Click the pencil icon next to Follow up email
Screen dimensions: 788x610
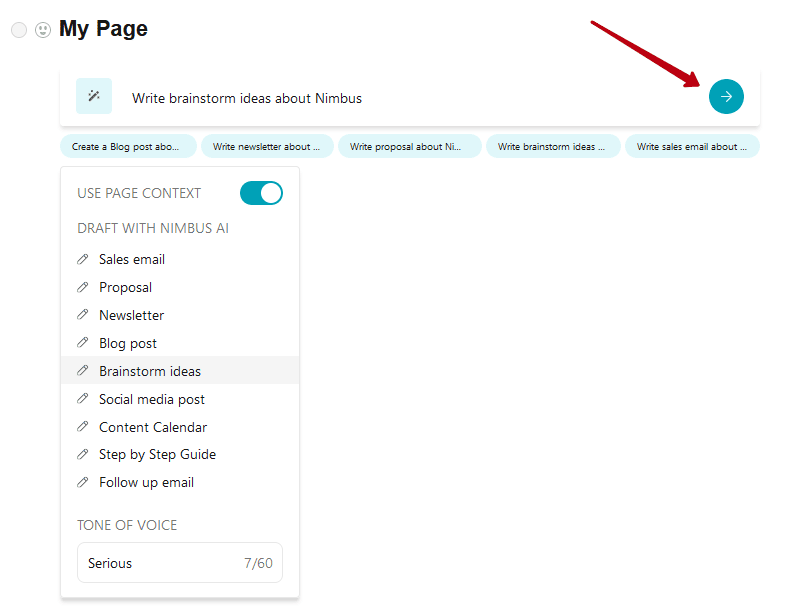point(82,483)
